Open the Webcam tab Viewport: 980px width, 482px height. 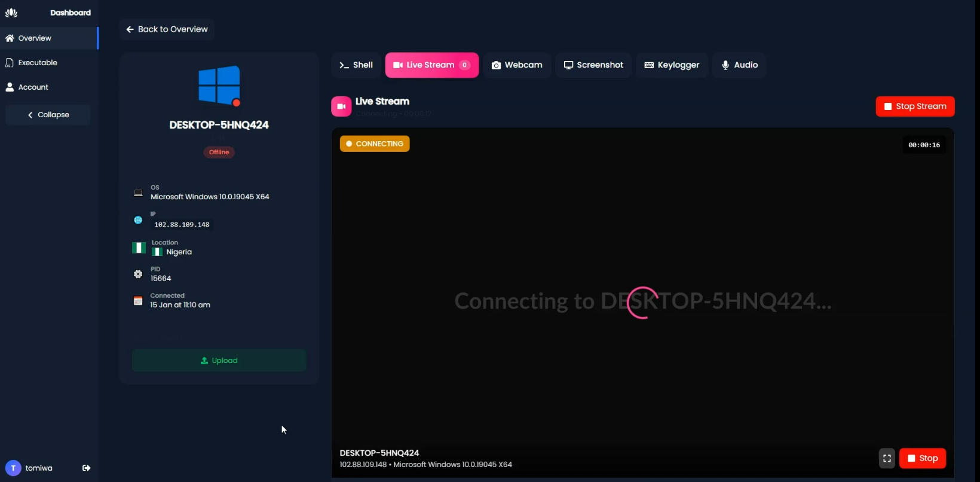click(x=517, y=65)
